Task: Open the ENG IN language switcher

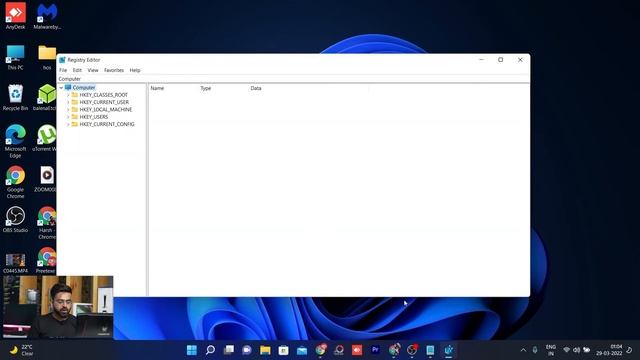Action: click(x=551, y=350)
